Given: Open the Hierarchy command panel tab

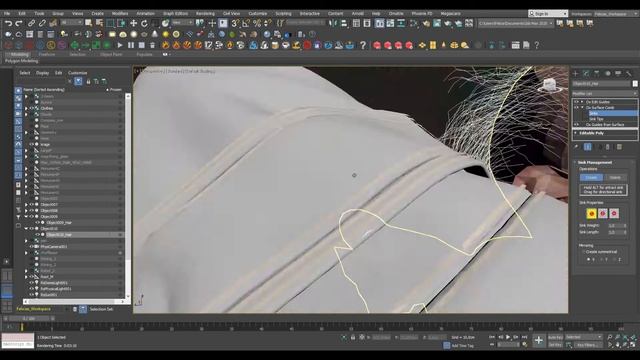Looking at the screenshot, I should point(597,73).
